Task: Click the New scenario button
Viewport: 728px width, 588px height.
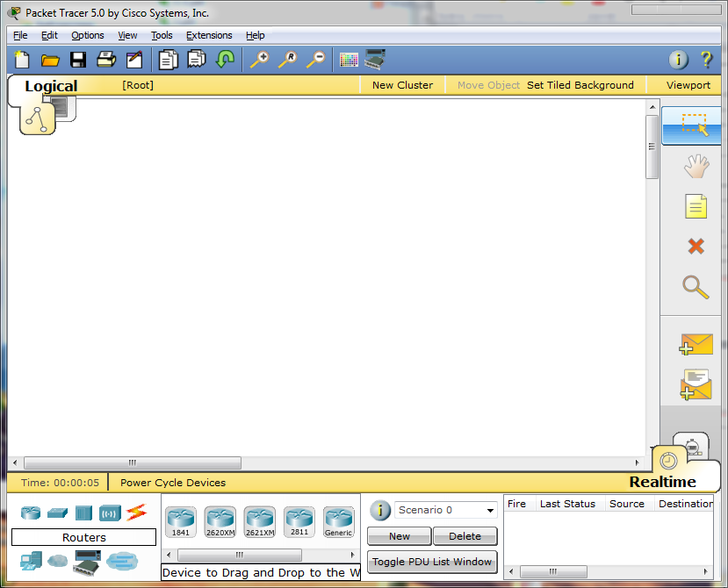Action: [x=400, y=536]
